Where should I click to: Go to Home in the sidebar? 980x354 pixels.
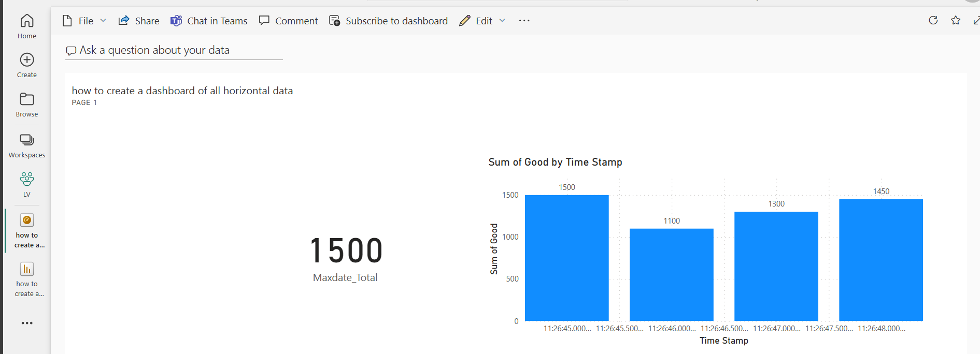[27, 26]
